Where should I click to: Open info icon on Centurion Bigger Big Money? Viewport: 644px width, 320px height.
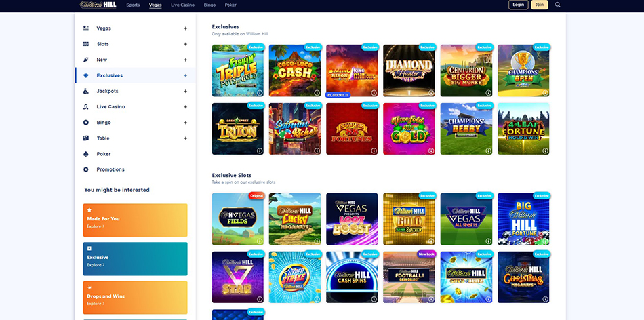pyautogui.click(x=488, y=93)
